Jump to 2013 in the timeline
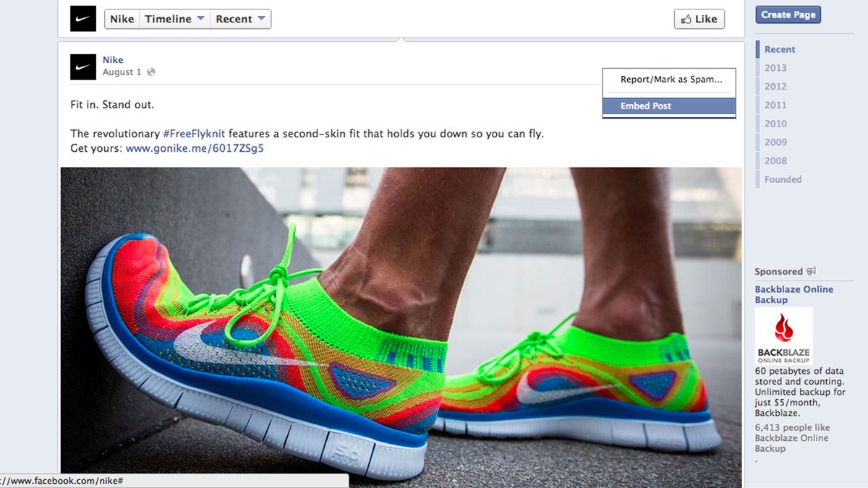 pyautogui.click(x=775, y=68)
